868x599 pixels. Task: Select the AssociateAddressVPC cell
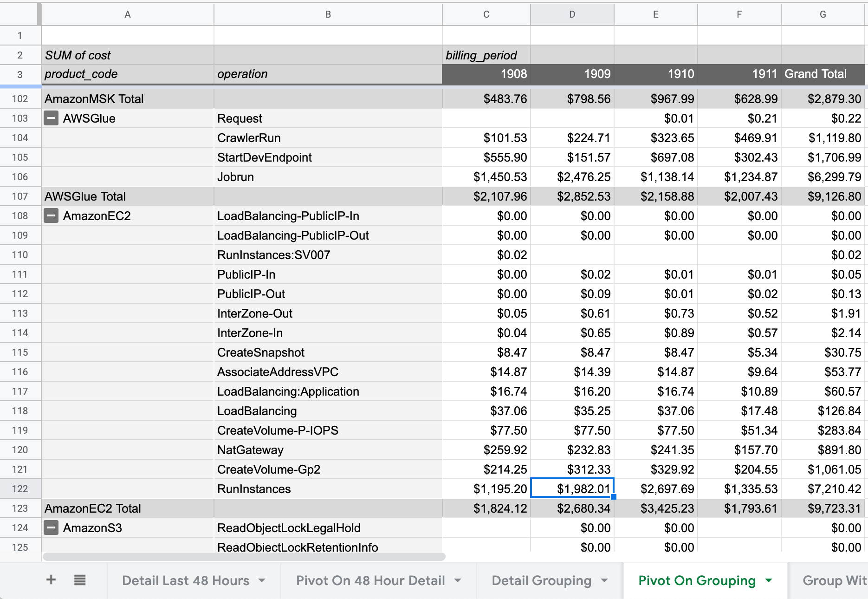coord(328,372)
